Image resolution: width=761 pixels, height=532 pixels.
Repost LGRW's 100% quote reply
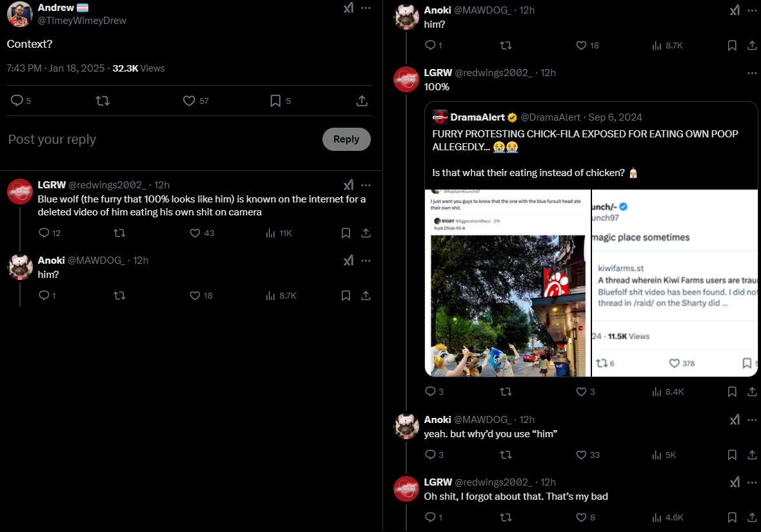(x=506, y=391)
